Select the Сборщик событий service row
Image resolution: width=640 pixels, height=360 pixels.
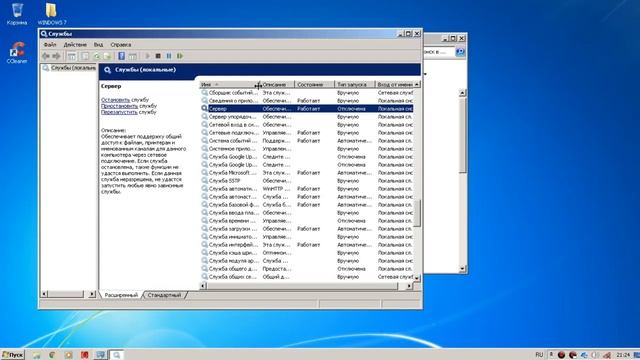[x=307, y=93]
